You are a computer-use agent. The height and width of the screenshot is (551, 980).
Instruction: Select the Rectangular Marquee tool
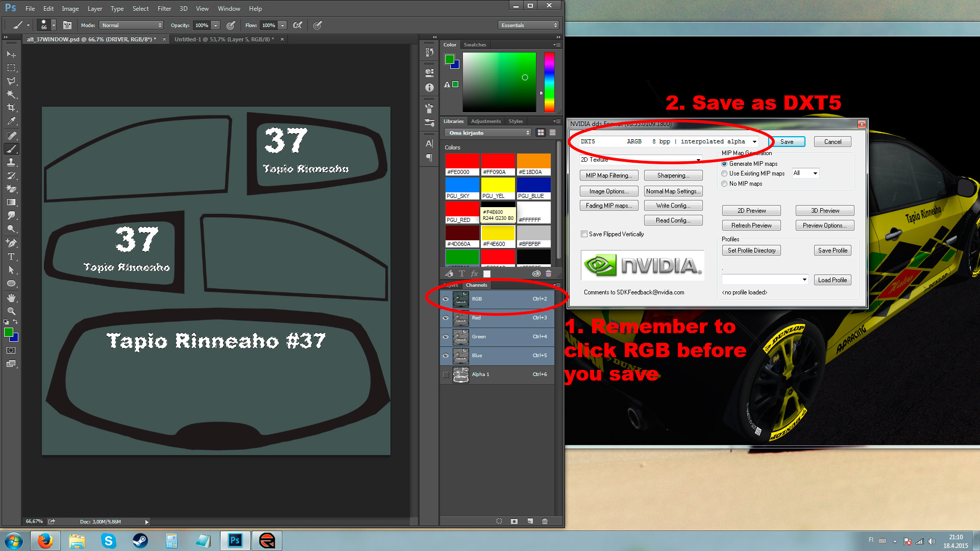(x=11, y=67)
